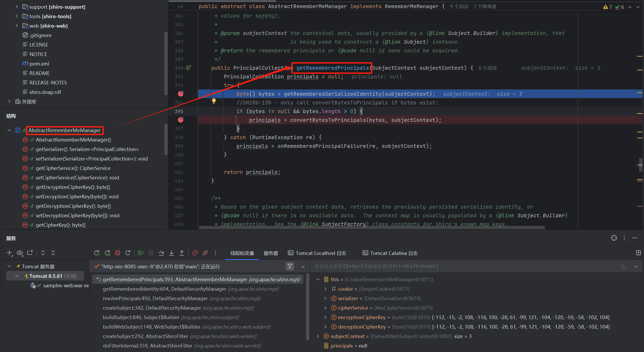Image resolution: width=644 pixels, height=352 pixels.
Task: Toggle the thread frames filter button
Action: click(x=290, y=266)
